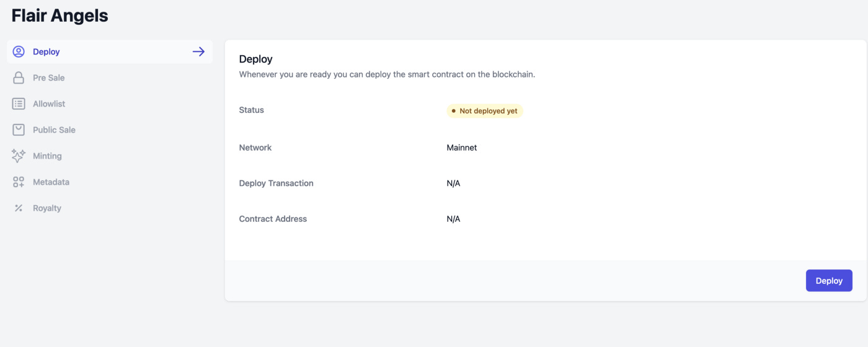Navigate to the Metadata section

pyautogui.click(x=51, y=182)
